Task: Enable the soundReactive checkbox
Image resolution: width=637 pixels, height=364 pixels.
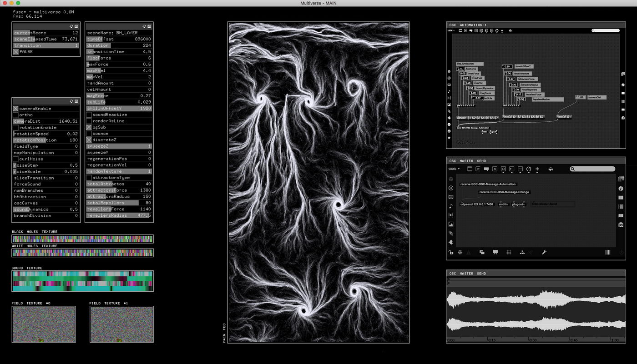Action: tap(89, 115)
